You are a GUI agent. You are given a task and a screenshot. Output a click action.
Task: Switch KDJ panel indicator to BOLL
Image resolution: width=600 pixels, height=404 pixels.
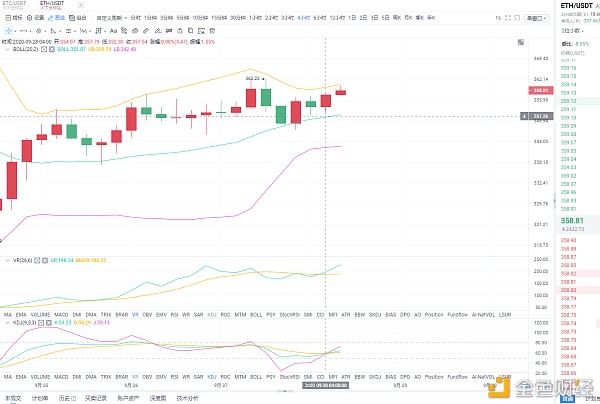pyautogui.click(x=256, y=377)
